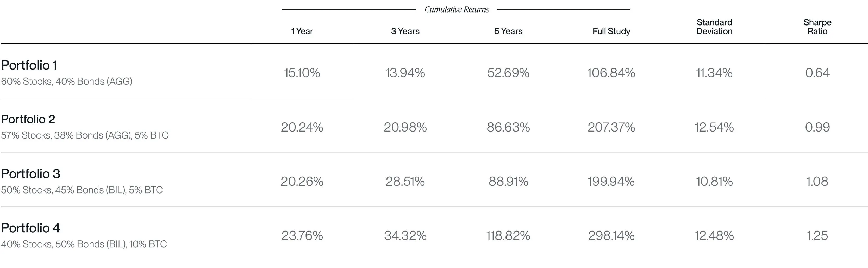
Task: Click the Standard Deviation column header
Action: point(714,27)
